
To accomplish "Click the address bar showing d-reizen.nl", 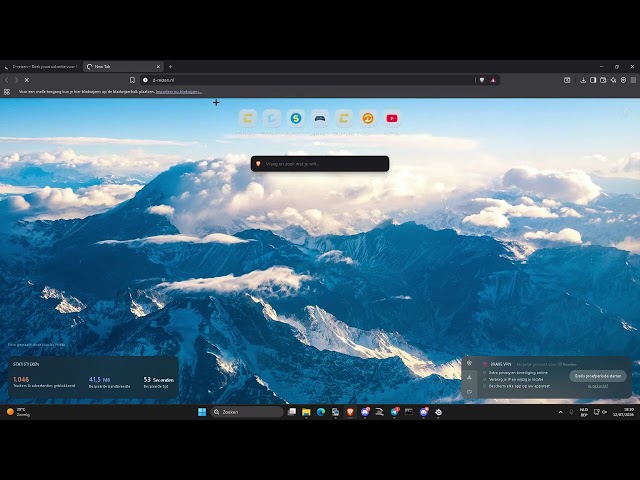I will pos(308,80).
